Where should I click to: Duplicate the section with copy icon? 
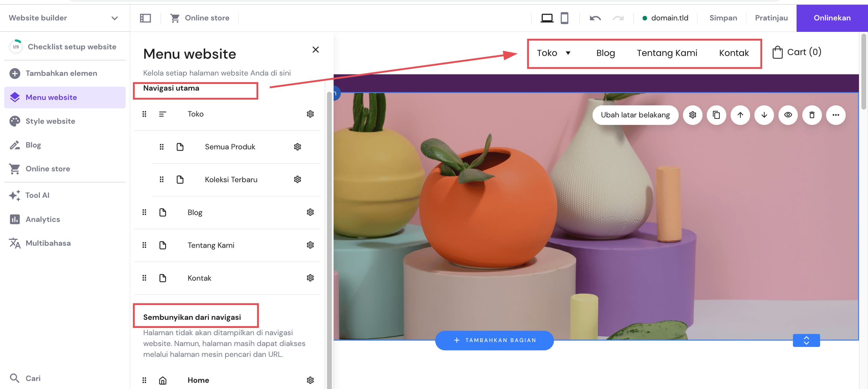(x=716, y=115)
